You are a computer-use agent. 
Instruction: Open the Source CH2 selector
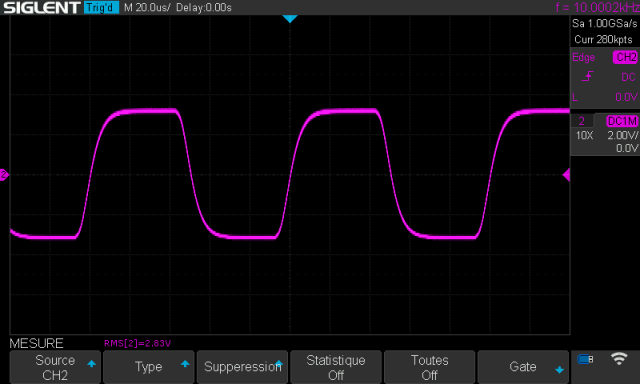point(55,367)
